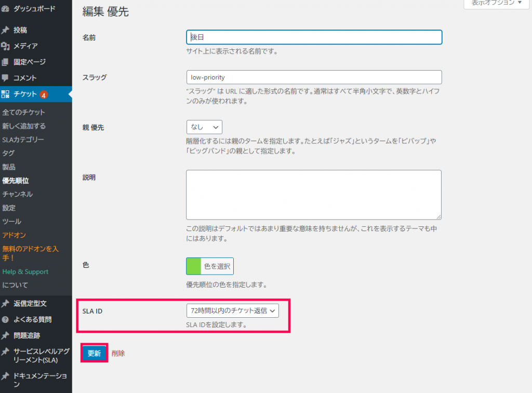Open について submenu item

click(x=15, y=285)
